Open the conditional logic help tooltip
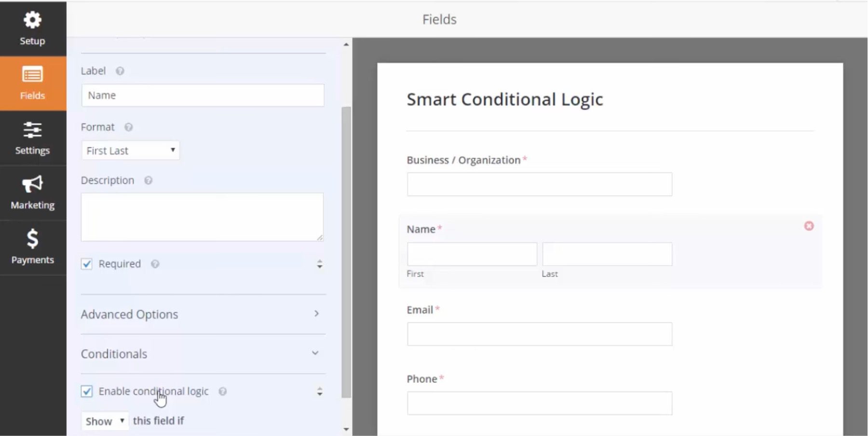This screenshot has width=868, height=436. tap(223, 392)
